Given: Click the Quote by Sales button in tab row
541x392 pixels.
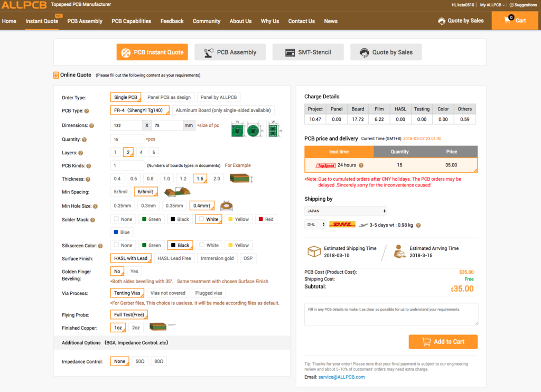Looking at the screenshot, I should click(x=386, y=52).
